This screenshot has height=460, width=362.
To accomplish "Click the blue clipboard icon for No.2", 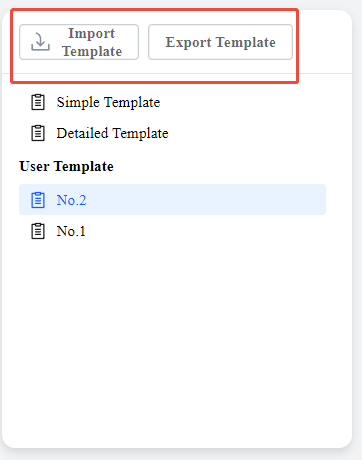I will pyautogui.click(x=38, y=200).
